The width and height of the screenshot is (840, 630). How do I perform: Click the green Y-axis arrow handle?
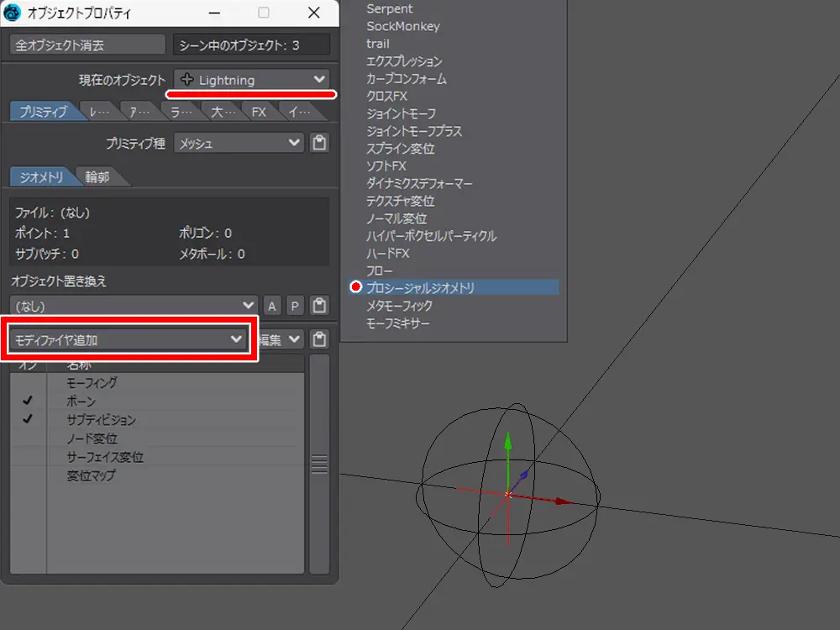[507, 443]
